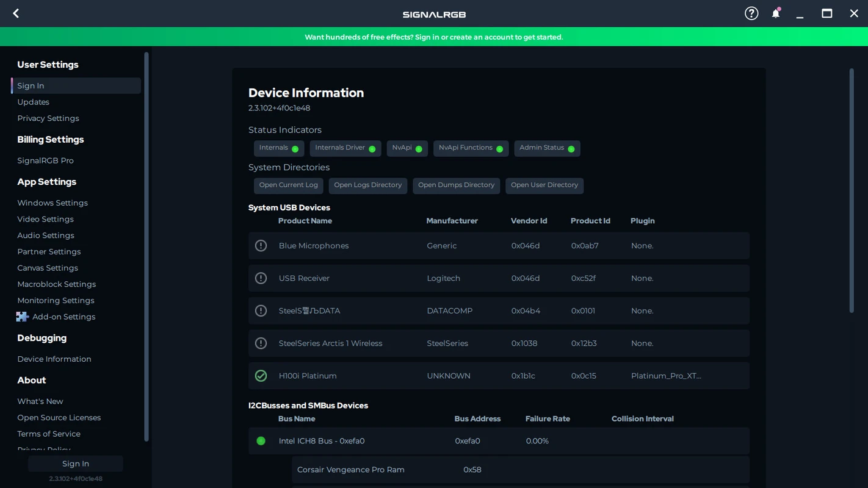Click the sidebar vertical scrollbar

(146, 246)
